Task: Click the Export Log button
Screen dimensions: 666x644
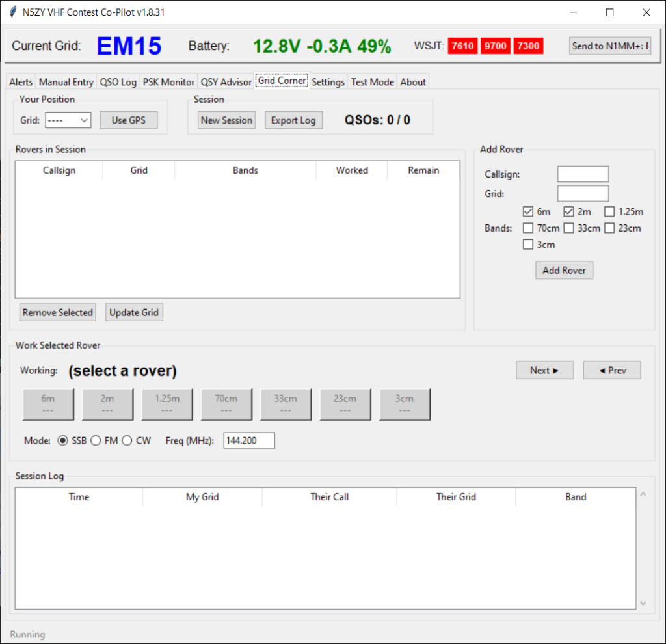Action: click(x=293, y=120)
